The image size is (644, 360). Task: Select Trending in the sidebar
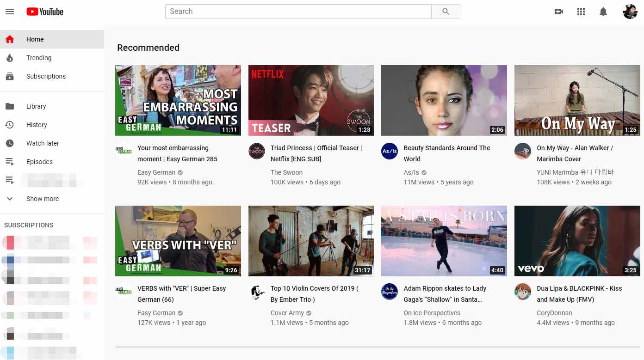52,58
